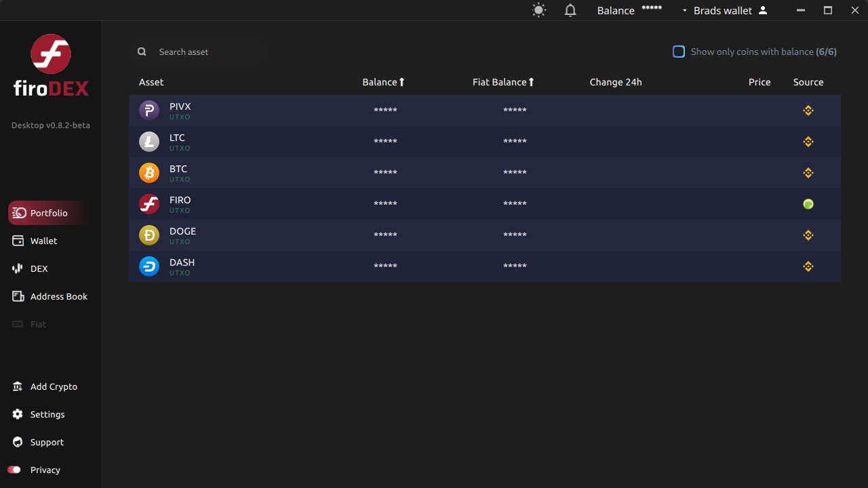This screenshot has width=868, height=488.
Task: Click the BTC coin icon
Action: click(149, 173)
